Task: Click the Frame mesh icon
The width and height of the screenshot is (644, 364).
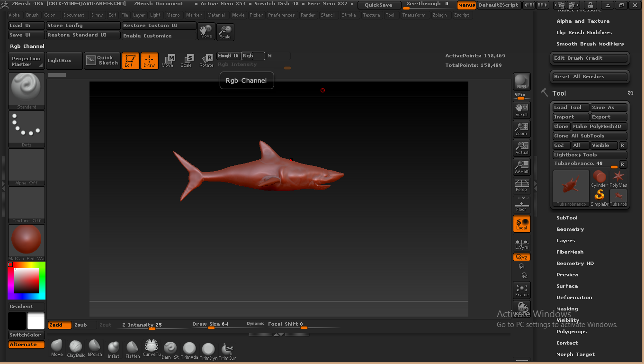Action: [522, 290]
